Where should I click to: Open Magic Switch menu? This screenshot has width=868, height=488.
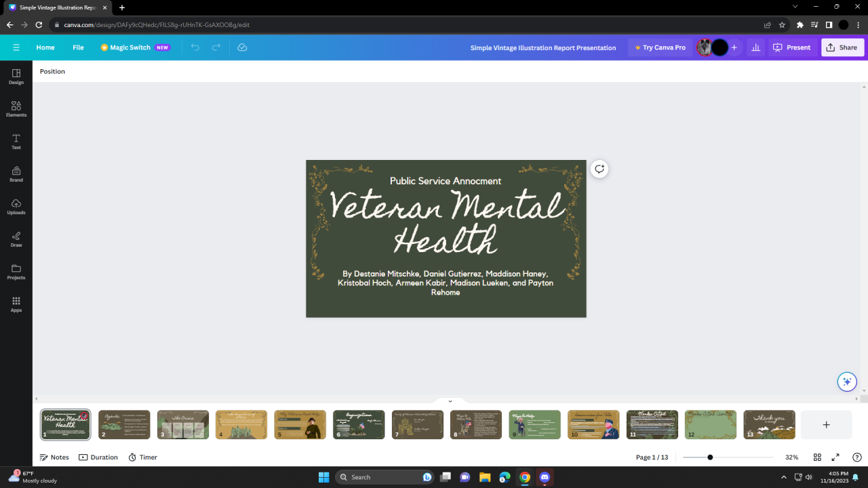(134, 47)
